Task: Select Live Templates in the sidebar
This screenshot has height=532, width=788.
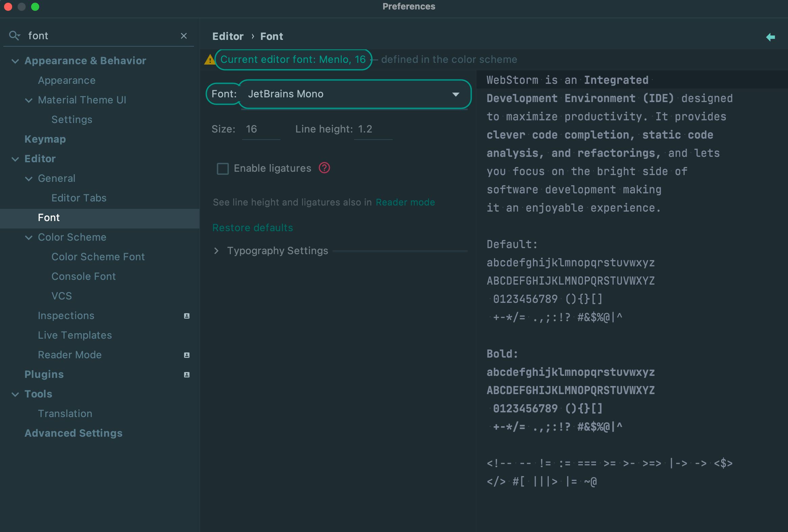Action: [75, 335]
